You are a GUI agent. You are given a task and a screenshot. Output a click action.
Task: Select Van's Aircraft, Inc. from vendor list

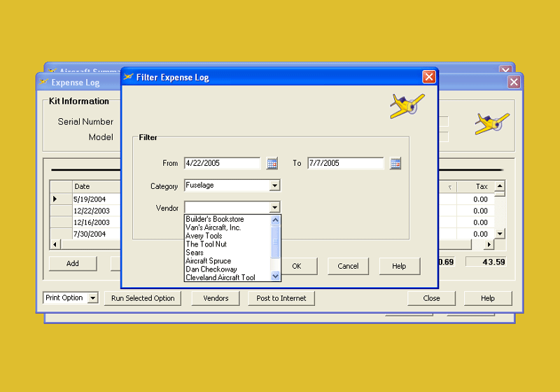[213, 227]
